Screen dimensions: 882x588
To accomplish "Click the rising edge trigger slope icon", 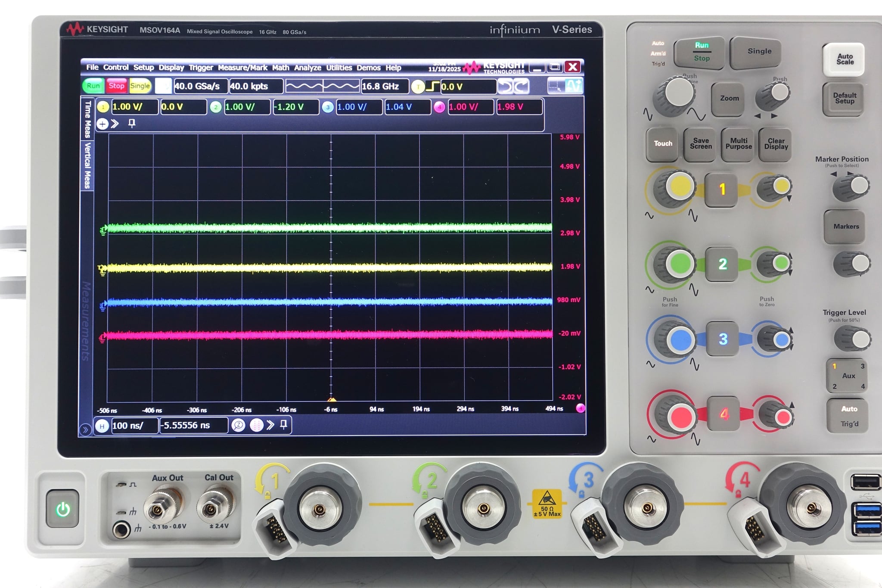I will tap(432, 87).
